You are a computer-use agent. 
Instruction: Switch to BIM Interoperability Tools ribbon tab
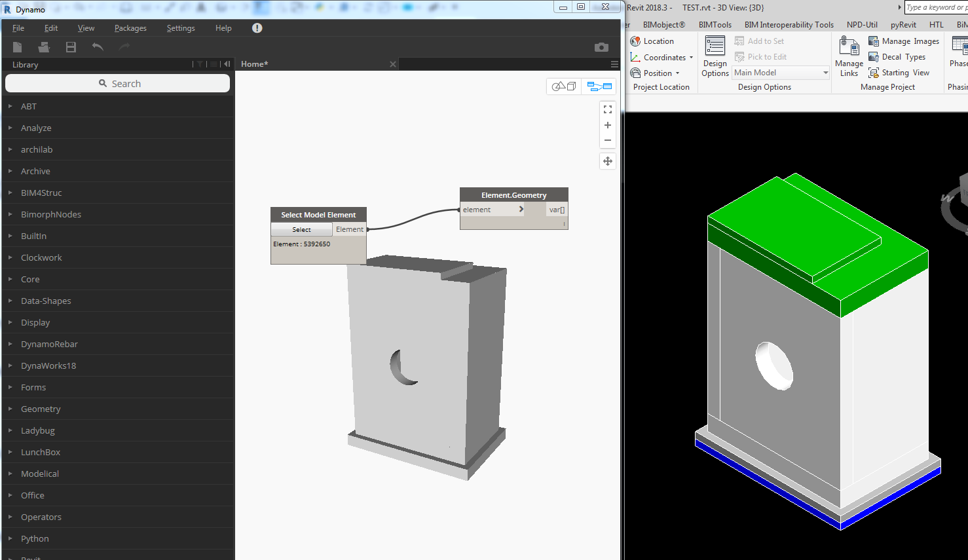coord(789,25)
